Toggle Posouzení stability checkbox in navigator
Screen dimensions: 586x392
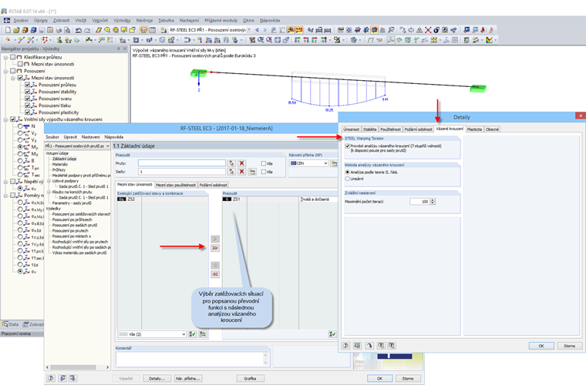point(27,92)
